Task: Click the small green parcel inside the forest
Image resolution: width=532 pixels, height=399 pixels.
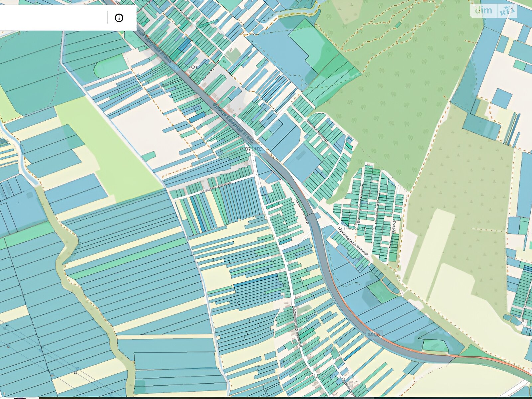Action: pyautogui.click(x=398, y=25)
